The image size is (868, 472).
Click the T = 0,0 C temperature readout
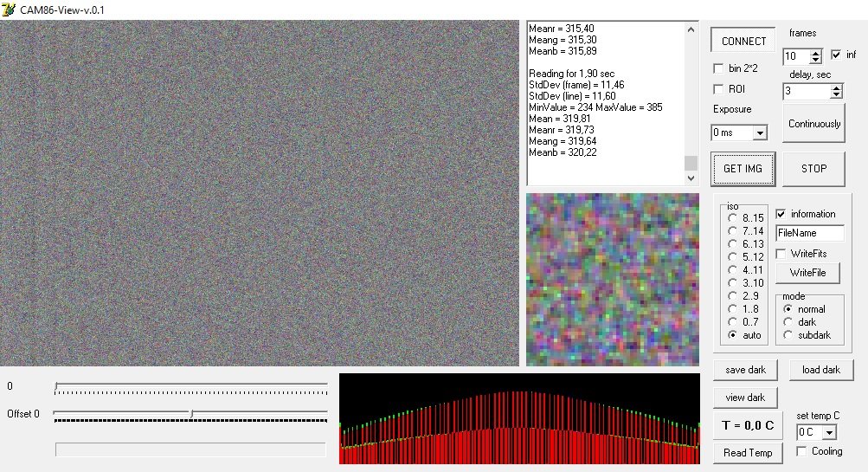[748, 425]
